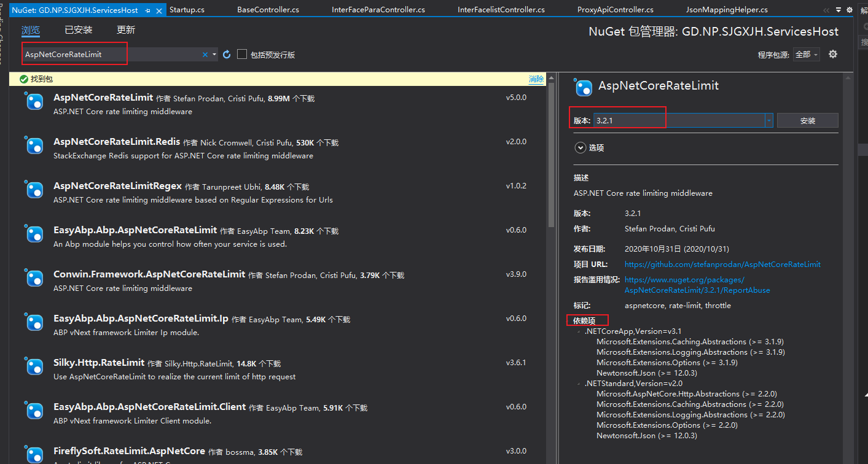This screenshot has height=464, width=868.
Task: Collapse the .NETStandard,Version=v2.0 dependency group
Action: 579,384
